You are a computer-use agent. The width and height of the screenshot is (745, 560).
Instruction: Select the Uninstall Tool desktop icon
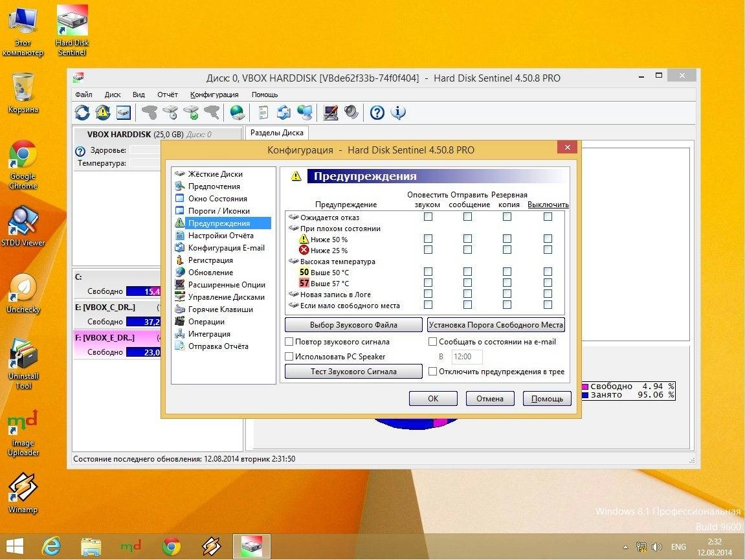(23, 364)
